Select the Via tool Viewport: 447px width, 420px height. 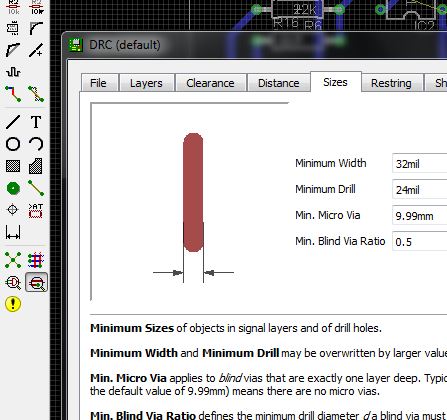[x=13, y=188]
